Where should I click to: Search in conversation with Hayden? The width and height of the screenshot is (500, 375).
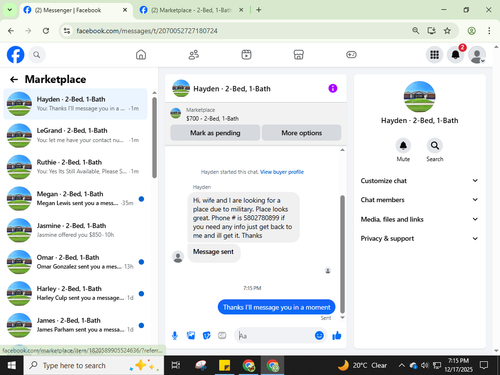pos(435,146)
